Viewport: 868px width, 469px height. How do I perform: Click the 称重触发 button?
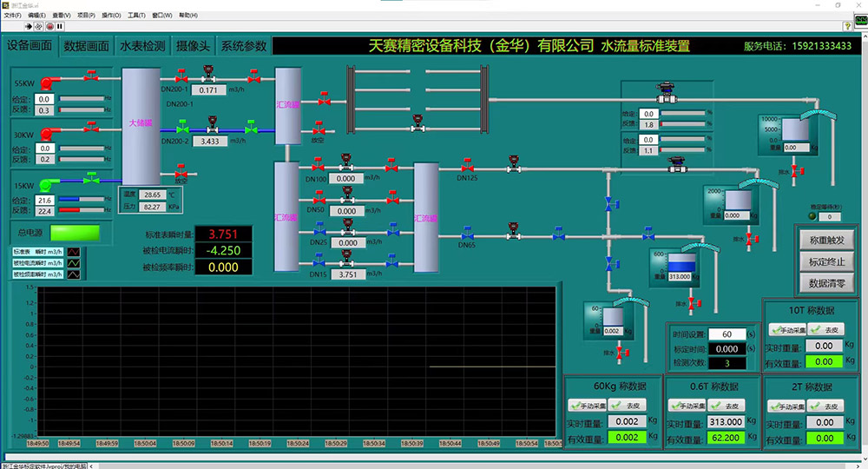(x=826, y=239)
